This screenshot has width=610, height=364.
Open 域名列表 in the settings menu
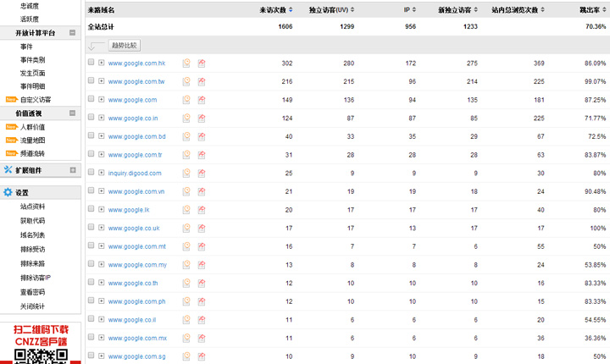click(33, 234)
